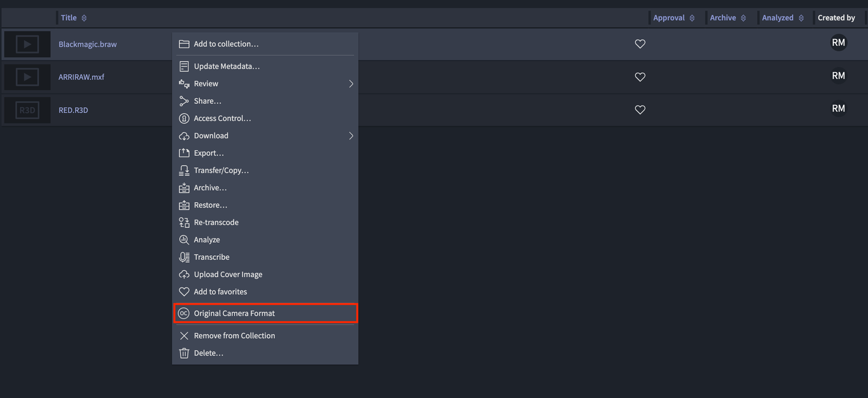Expand the Review submenu chevron
This screenshot has height=398, width=868.
pyautogui.click(x=351, y=84)
